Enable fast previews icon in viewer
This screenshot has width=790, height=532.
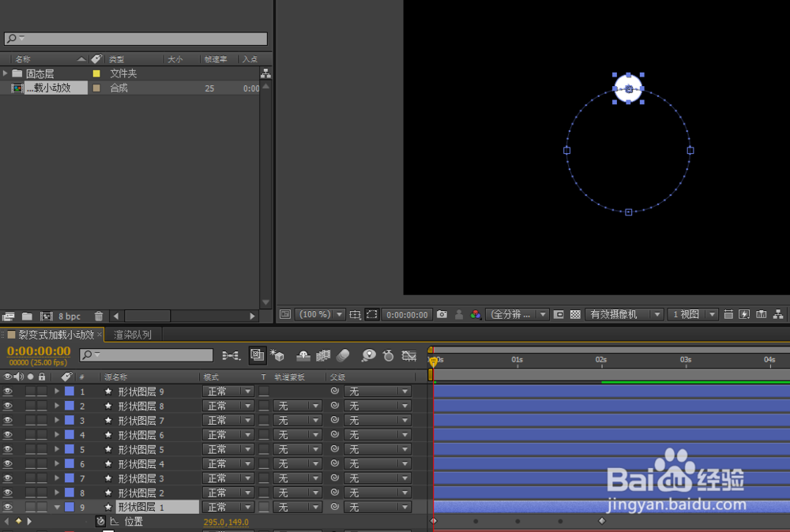[x=744, y=315]
